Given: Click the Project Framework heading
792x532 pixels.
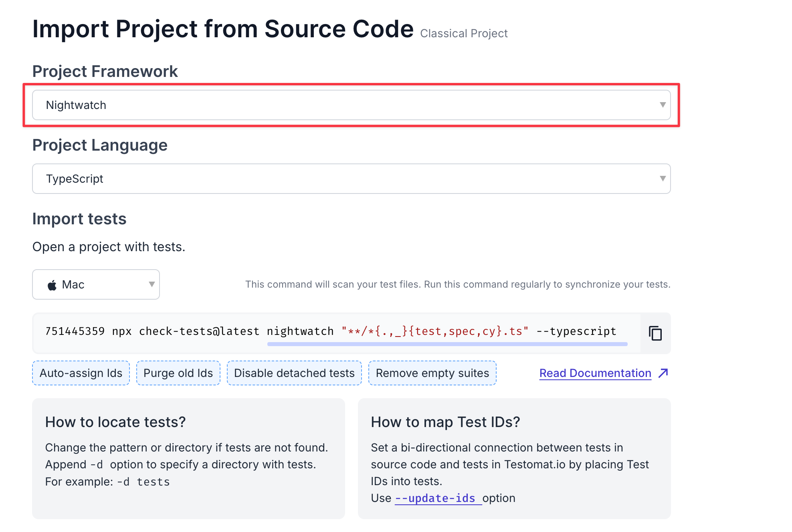Looking at the screenshot, I should [x=105, y=71].
